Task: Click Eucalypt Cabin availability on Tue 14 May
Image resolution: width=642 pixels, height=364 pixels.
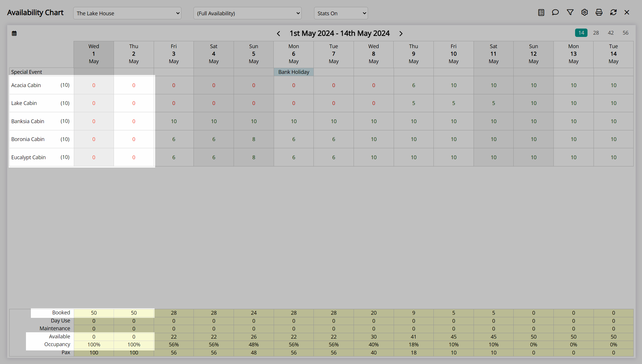Action: [x=613, y=157]
